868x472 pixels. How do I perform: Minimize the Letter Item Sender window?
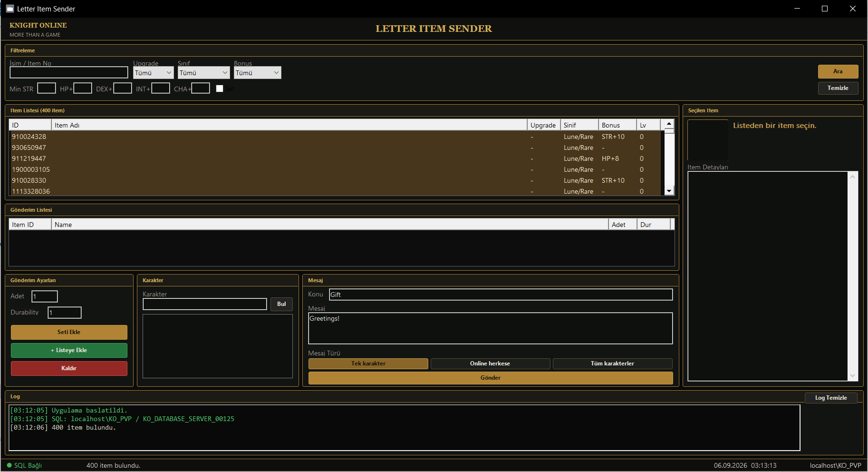coord(797,9)
